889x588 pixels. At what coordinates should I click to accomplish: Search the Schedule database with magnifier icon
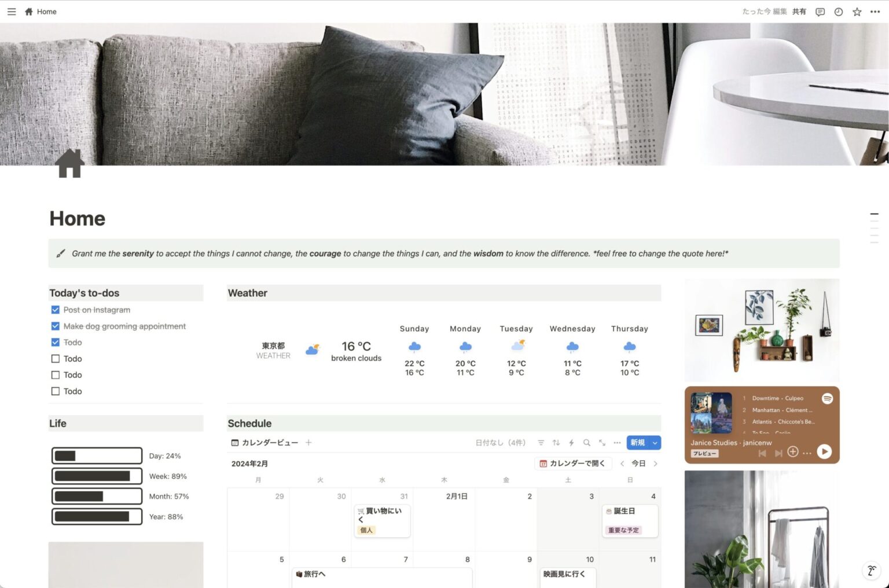tap(587, 443)
